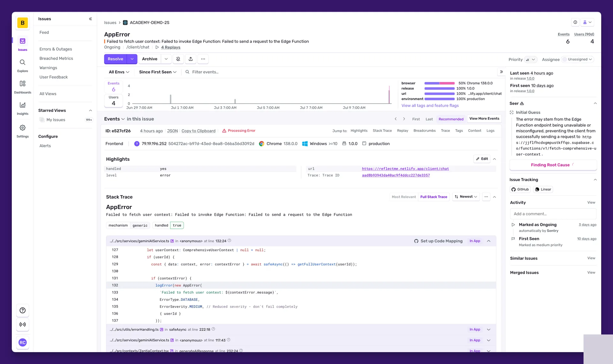Switch the chart to Users view

coord(113,100)
